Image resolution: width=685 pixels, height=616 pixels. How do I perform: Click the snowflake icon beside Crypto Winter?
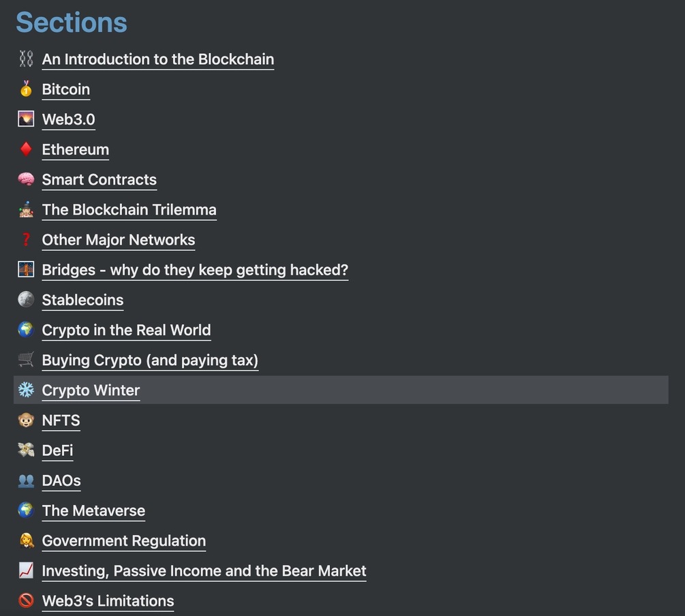click(x=26, y=390)
